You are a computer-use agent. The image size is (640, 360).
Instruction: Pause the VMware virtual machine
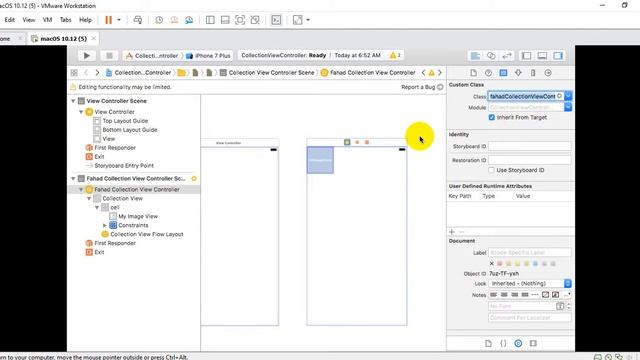pyautogui.click(x=108, y=20)
